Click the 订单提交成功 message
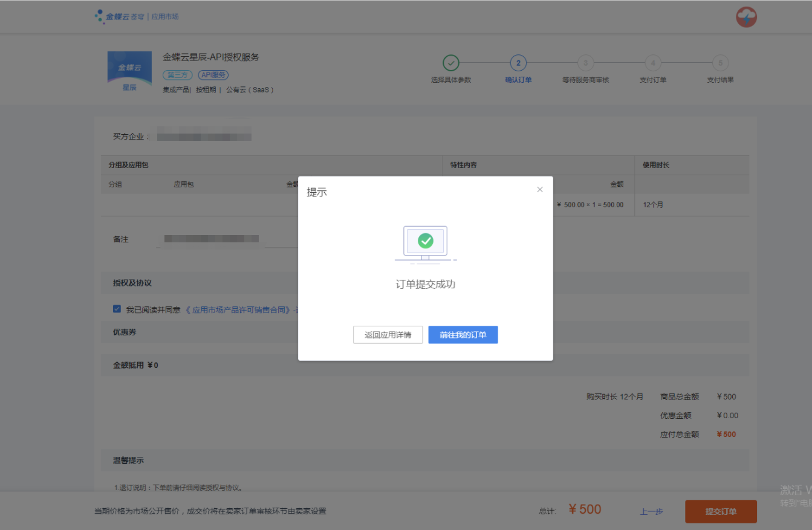Image resolution: width=812 pixels, height=530 pixels. (426, 284)
